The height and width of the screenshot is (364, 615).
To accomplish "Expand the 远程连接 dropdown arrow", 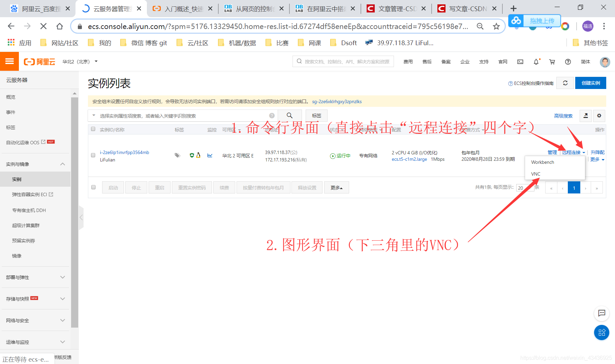I will point(584,152).
